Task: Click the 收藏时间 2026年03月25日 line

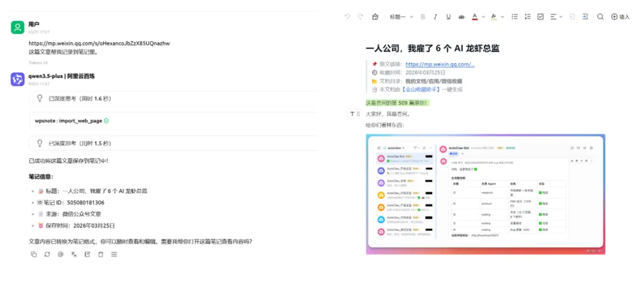Action: click(x=408, y=72)
